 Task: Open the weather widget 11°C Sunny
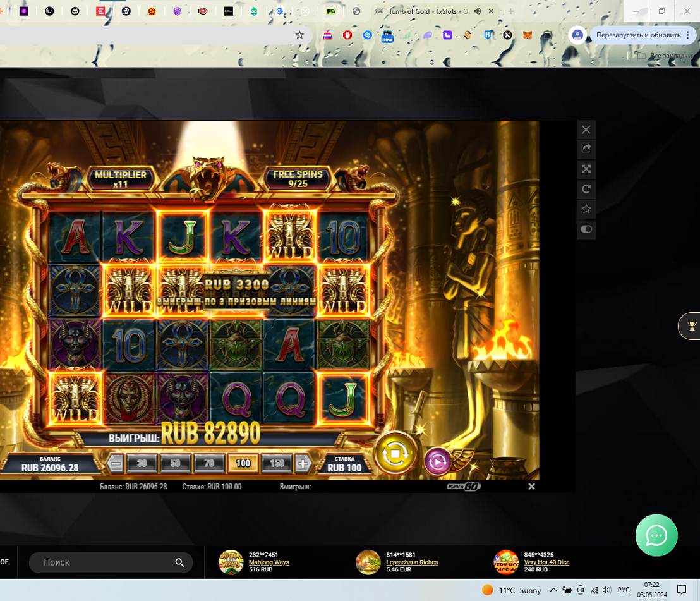tap(512, 590)
